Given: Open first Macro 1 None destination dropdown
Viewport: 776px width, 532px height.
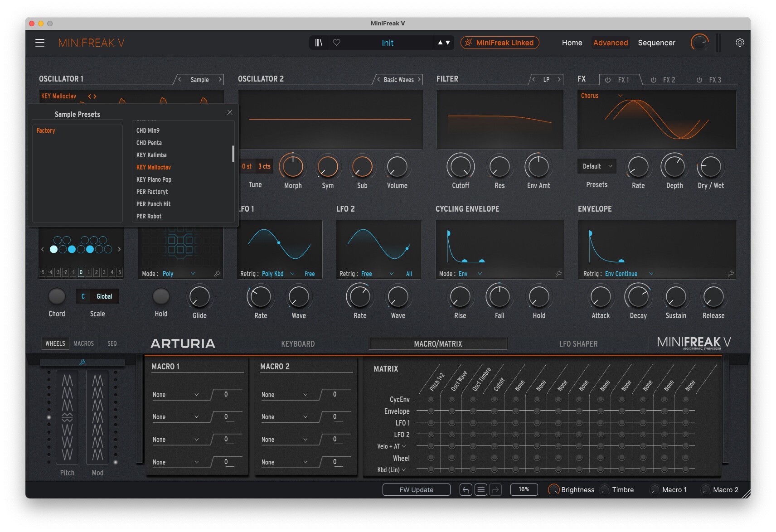Looking at the screenshot, I should [176, 395].
